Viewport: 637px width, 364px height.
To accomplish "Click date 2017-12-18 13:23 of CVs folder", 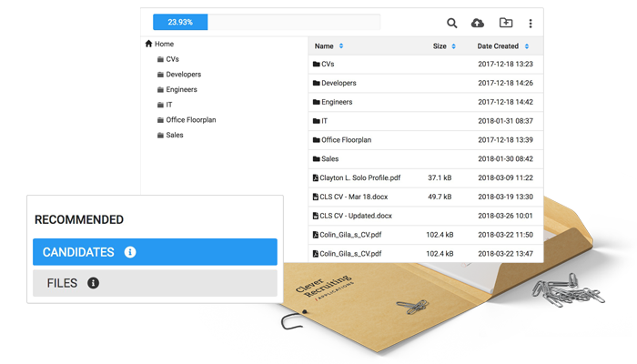I will [x=505, y=65].
